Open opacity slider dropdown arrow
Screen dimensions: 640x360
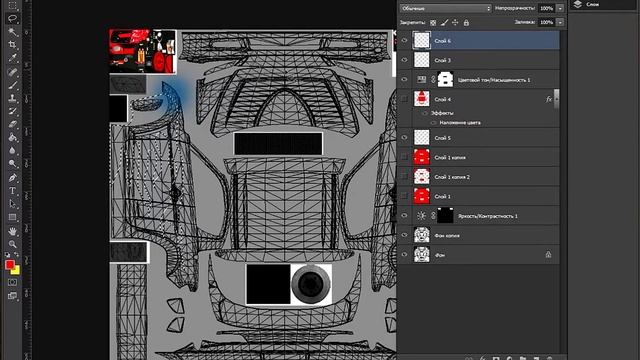pos(560,8)
